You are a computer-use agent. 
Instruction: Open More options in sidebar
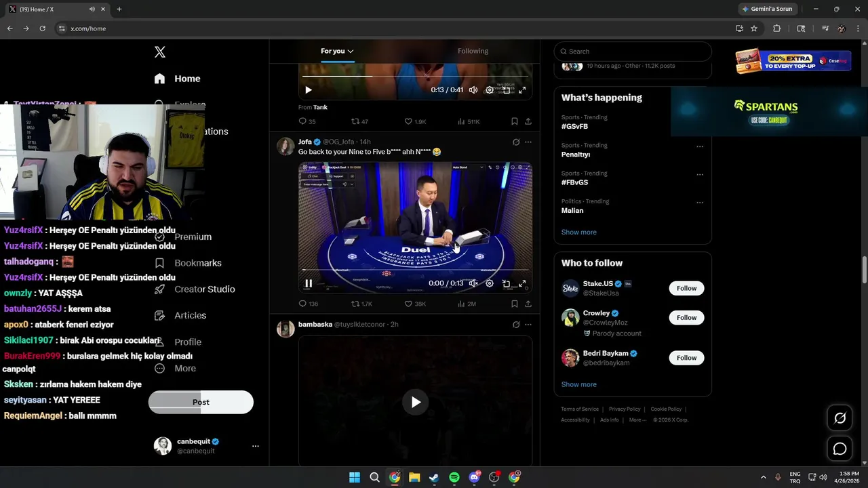pos(175,368)
